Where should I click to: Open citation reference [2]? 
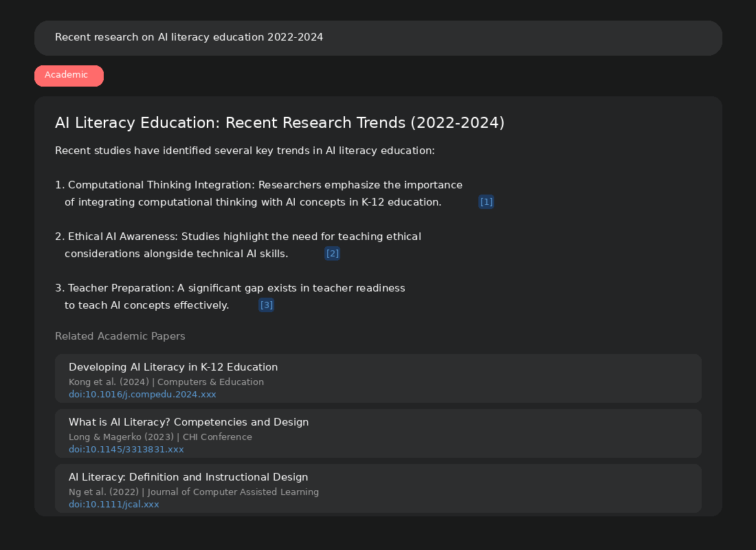332,253
